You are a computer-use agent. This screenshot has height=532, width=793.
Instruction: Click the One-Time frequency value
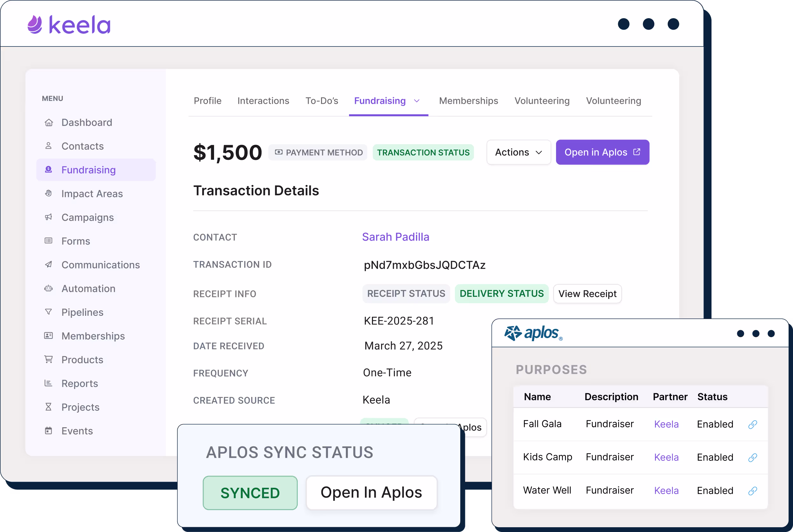tap(387, 372)
